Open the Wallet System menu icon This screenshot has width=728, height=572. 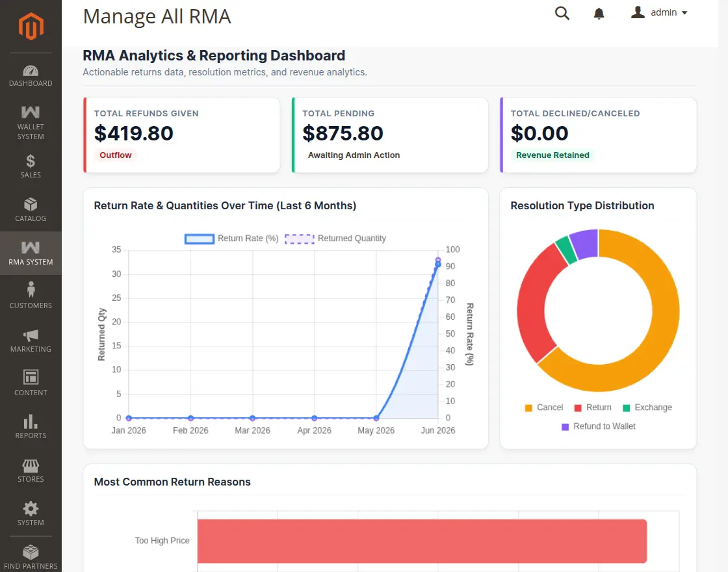click(31, 112)
